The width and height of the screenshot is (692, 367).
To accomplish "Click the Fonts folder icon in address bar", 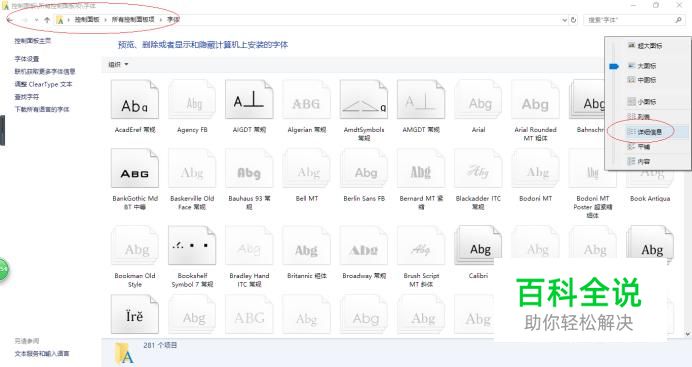I will click(x=60, y=20).
